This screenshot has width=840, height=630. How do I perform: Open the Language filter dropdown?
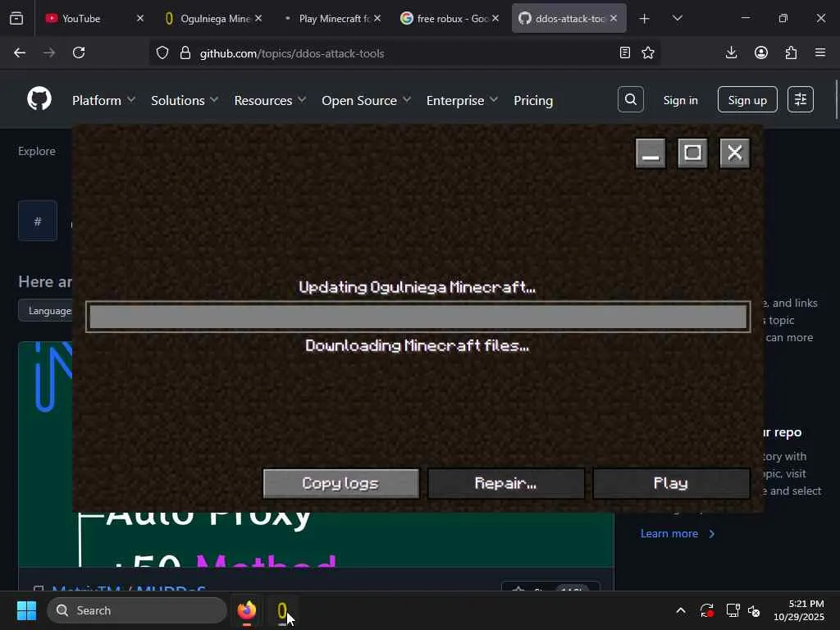pyautogui.click(x=46, y=311)
